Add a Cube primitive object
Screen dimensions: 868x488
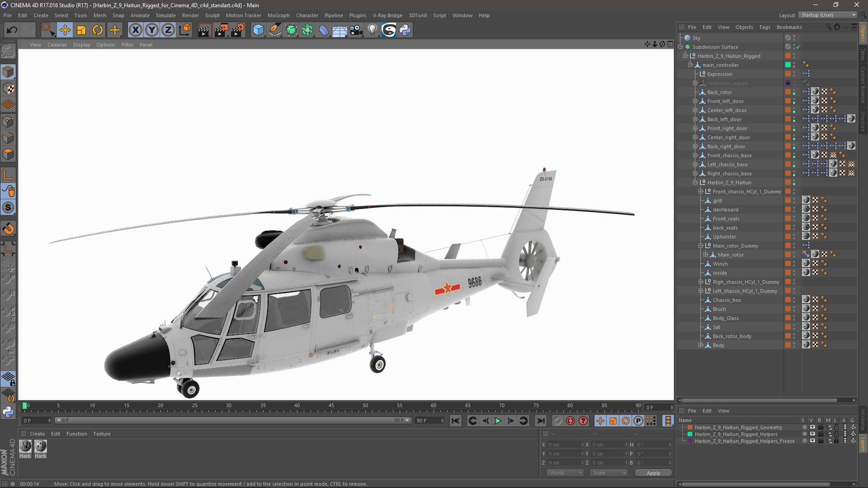coord(258,30)
